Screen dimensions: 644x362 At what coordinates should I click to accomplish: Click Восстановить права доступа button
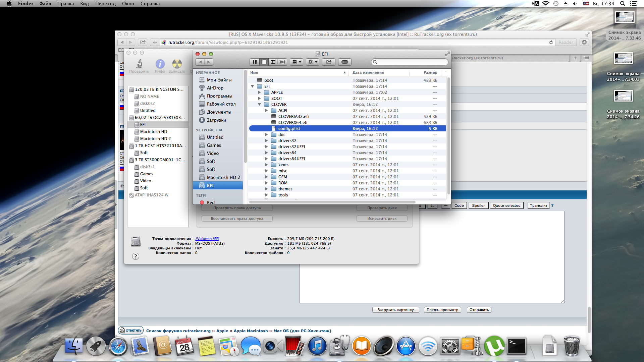[237, 219]
